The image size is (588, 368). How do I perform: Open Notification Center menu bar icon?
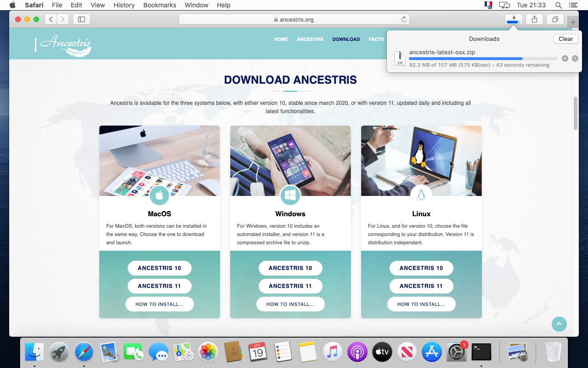point(573,5)
